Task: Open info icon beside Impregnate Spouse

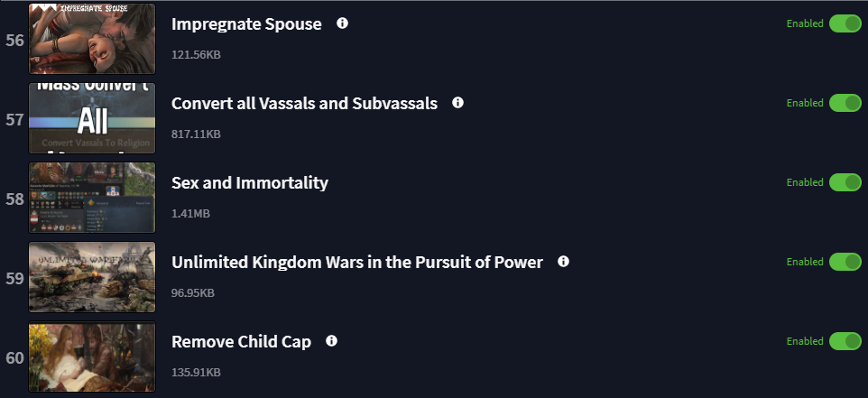Action: click(x=343, y=23)
